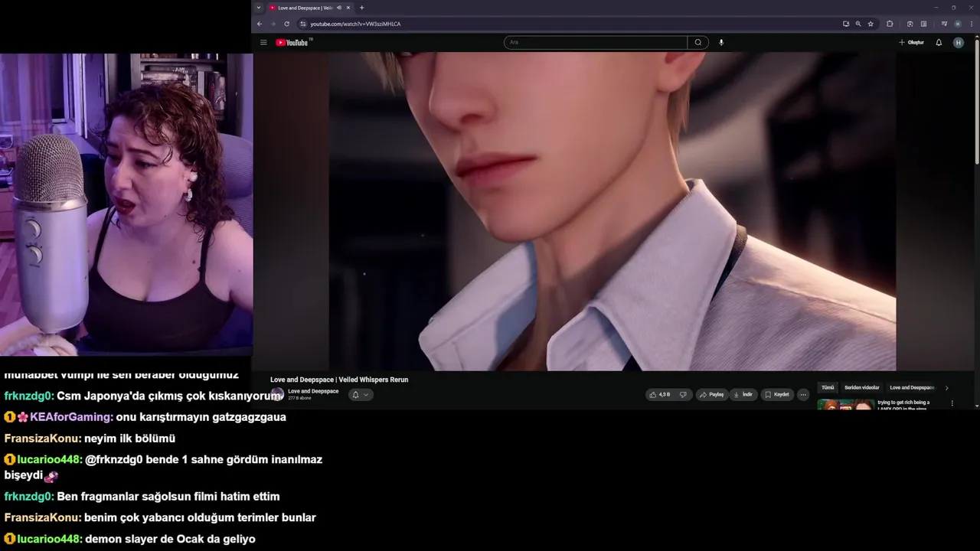Open the YouTube hamburger guide menu
980x551 pixels.
tap(263, 43)
